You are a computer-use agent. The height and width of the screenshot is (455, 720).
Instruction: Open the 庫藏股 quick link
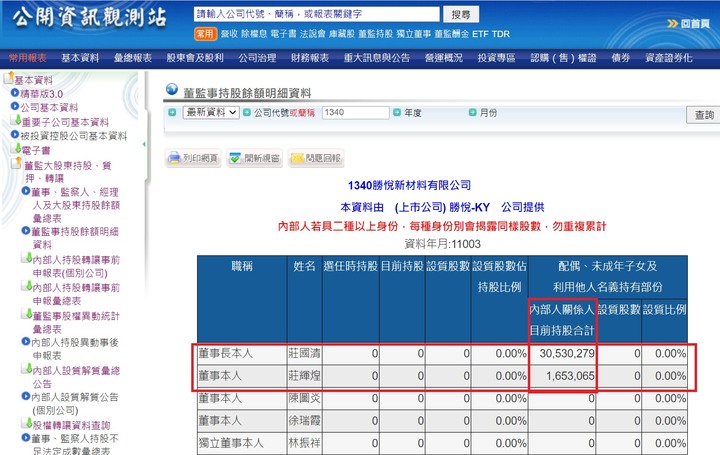[x=342, y=34]
